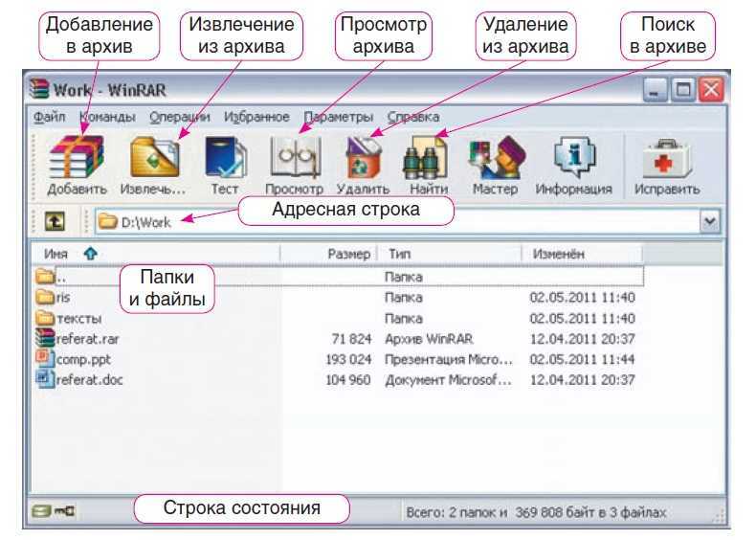Launch the Мастер wizard

pos(497,157)
